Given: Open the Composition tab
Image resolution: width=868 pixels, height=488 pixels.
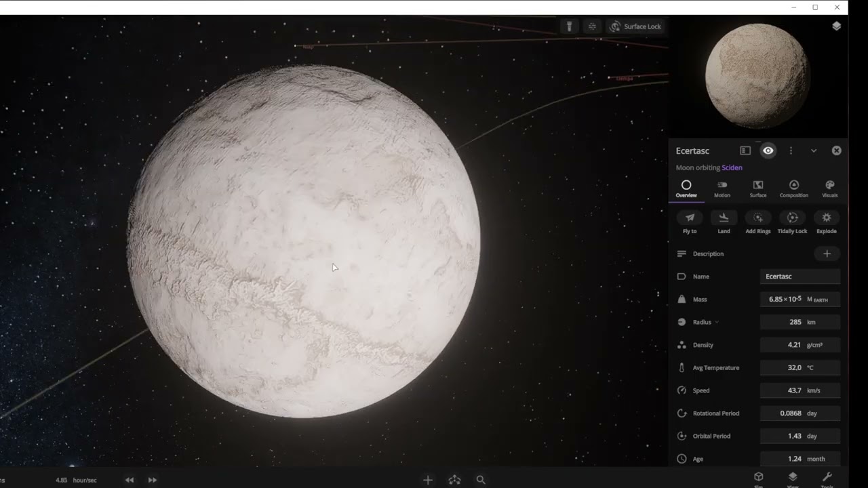Looking at the screenshot, I should [x=794, y=188].
